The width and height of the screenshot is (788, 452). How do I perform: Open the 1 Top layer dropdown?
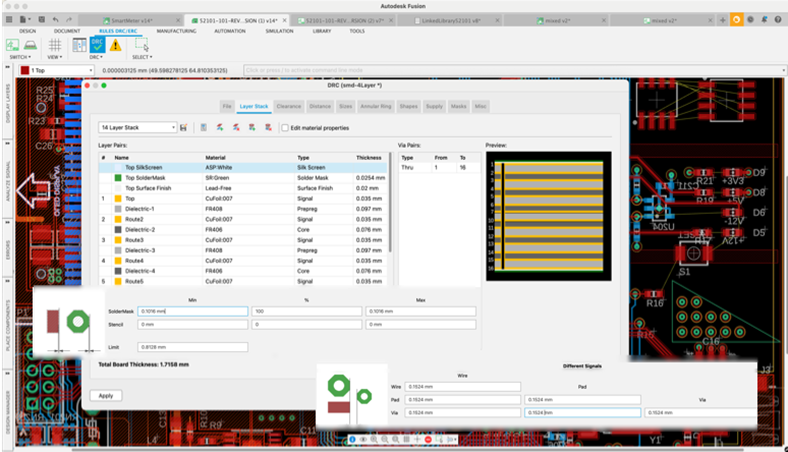(56, 70)
